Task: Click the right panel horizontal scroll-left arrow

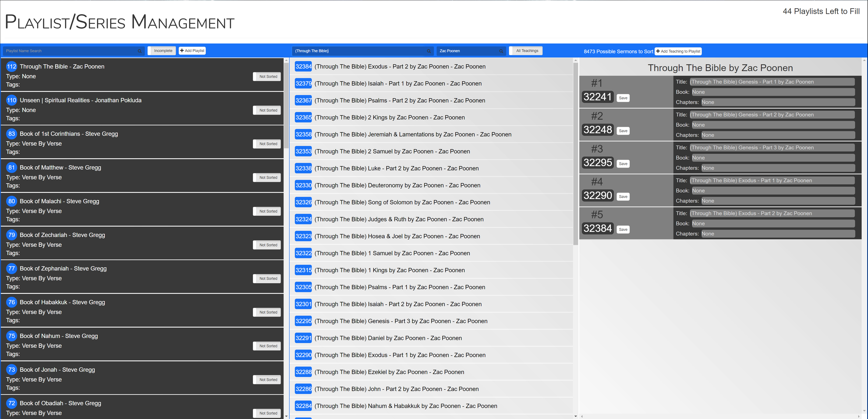Action: 582,416
